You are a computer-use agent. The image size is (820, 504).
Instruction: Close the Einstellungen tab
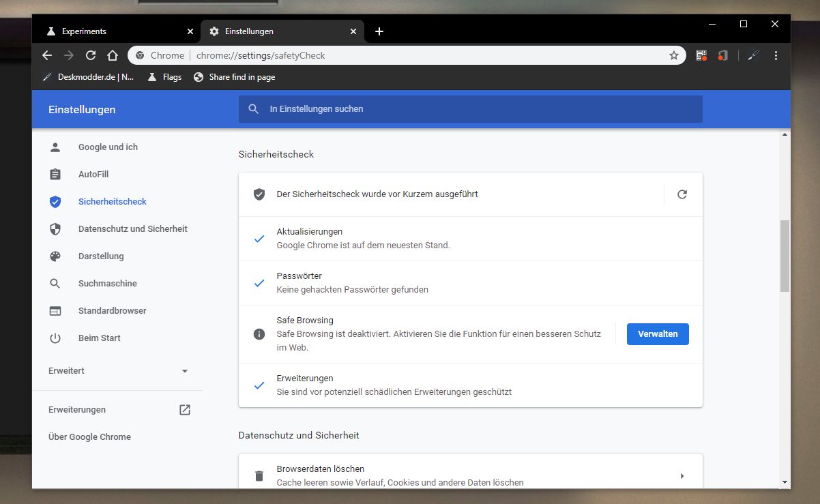pyautogui.click(x=353, y=31)
